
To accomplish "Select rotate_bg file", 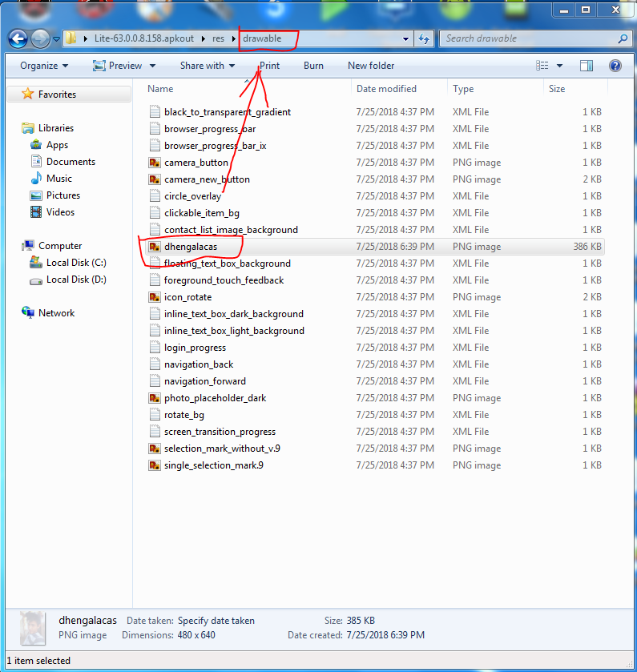I will (x=184, y=414).
